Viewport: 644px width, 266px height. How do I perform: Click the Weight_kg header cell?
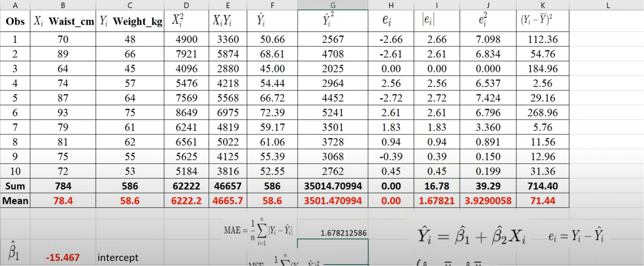tap(130, 21)
